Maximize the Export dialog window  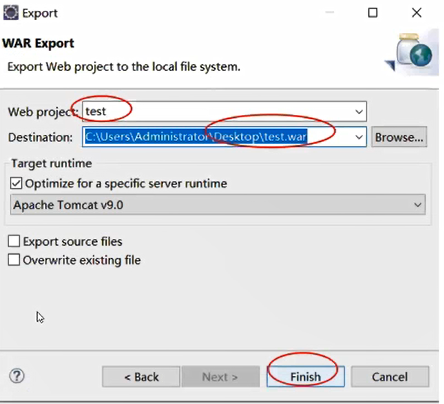(373, 13)
